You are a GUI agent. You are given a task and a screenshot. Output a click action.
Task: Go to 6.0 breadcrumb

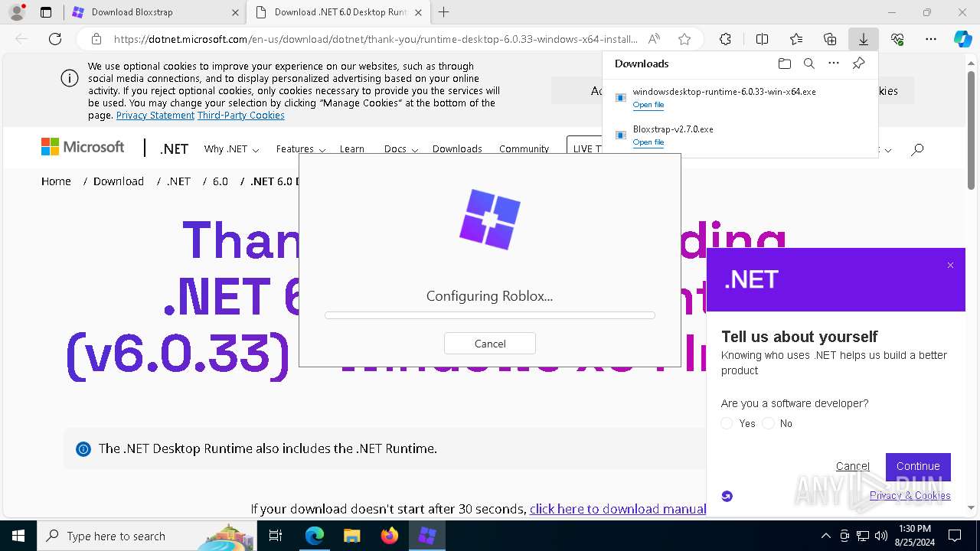(x=220, y=181)
